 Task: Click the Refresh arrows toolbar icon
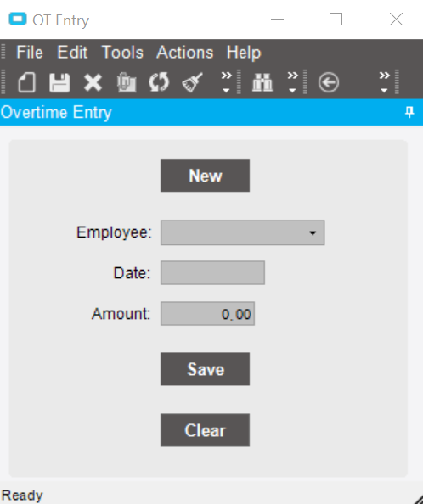[x=159, y=82]
